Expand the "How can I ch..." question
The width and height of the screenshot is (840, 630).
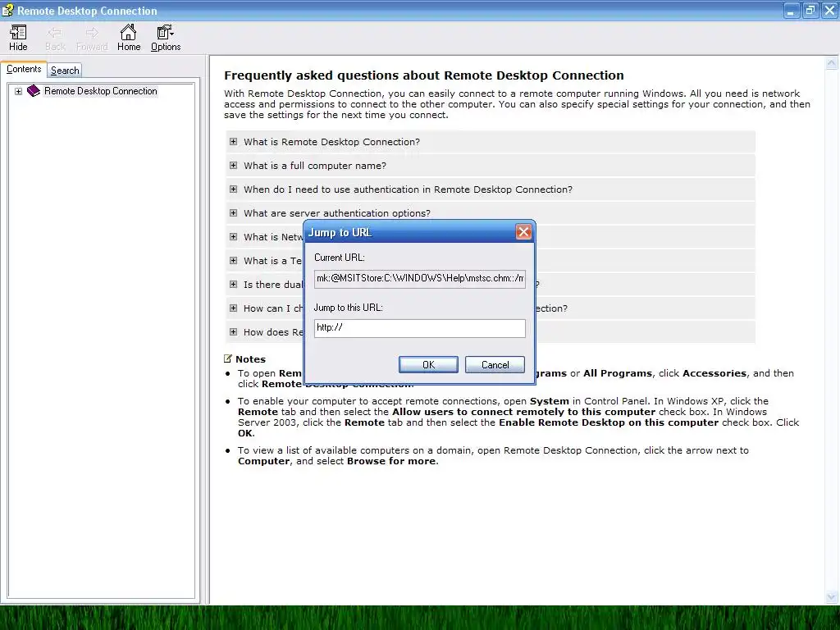tap(233, 308)
